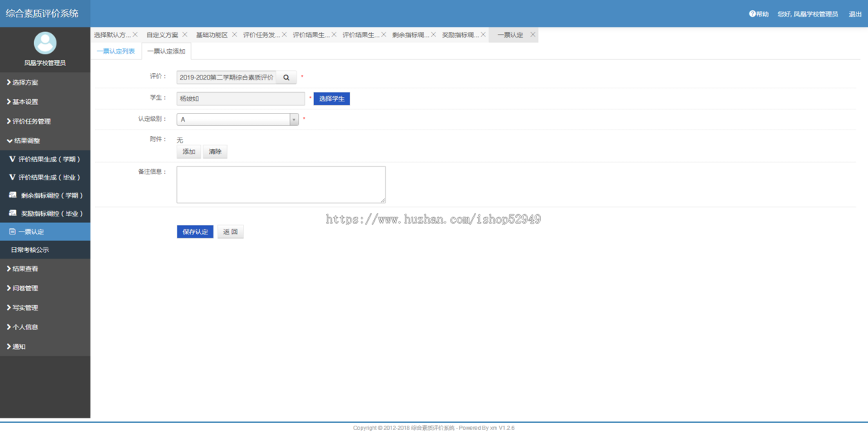This screenshot has height=438, width=868.
Task: Click the help question mark icon
Action: click(x=752, y=14)
